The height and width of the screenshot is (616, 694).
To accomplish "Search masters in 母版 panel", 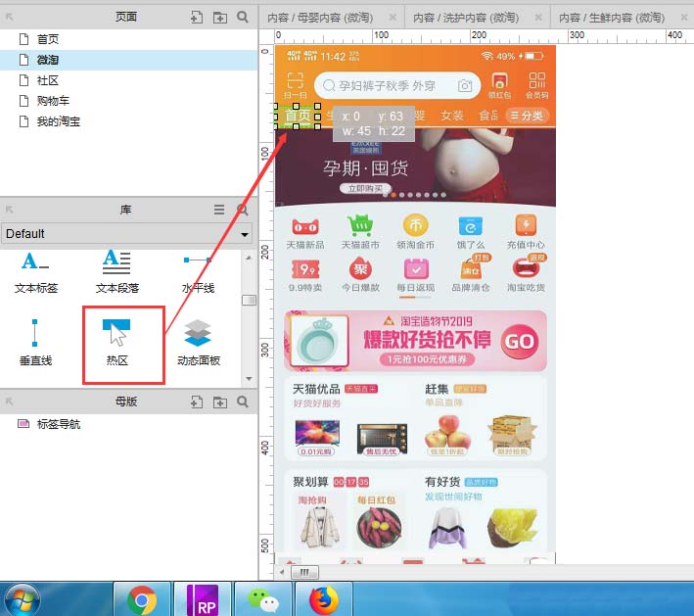I will tap(243, 402).
